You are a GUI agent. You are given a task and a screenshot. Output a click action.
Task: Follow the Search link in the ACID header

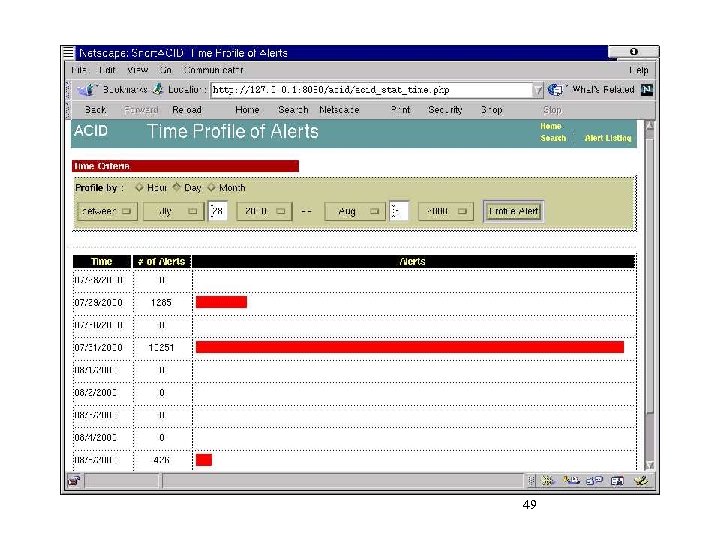[553, 138]
